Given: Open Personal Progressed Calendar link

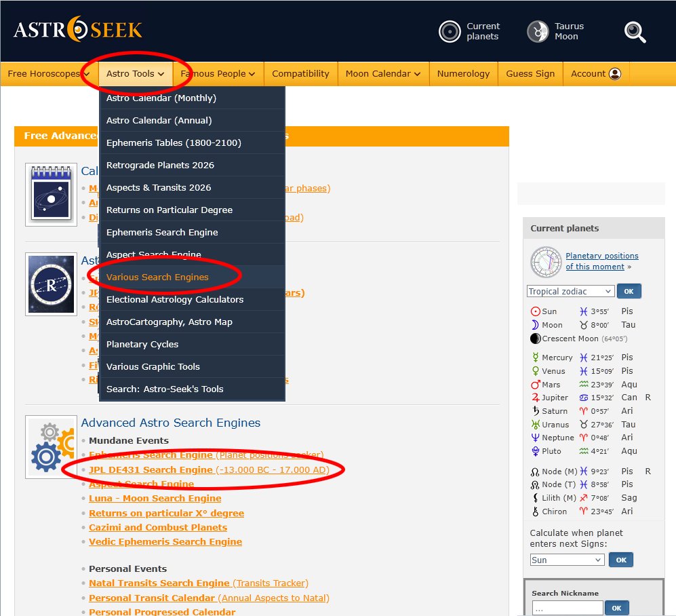Looking at the screenshot, I should pos(162,612).
